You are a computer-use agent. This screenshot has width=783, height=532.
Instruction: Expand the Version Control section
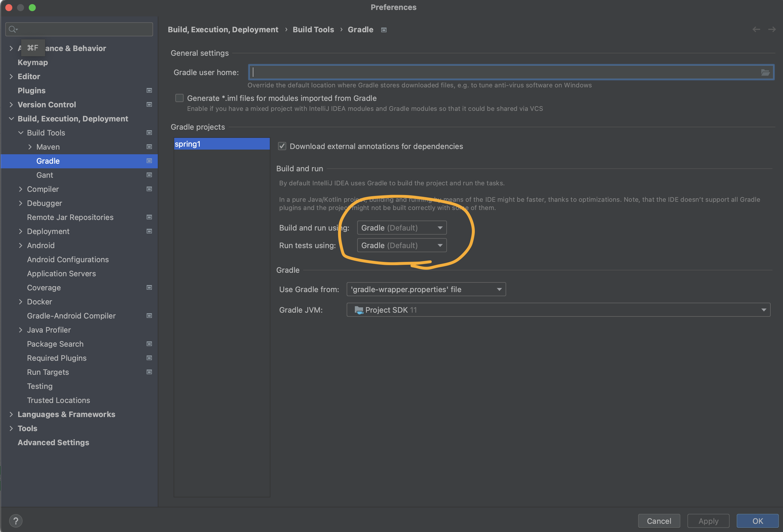pos(11,104)
